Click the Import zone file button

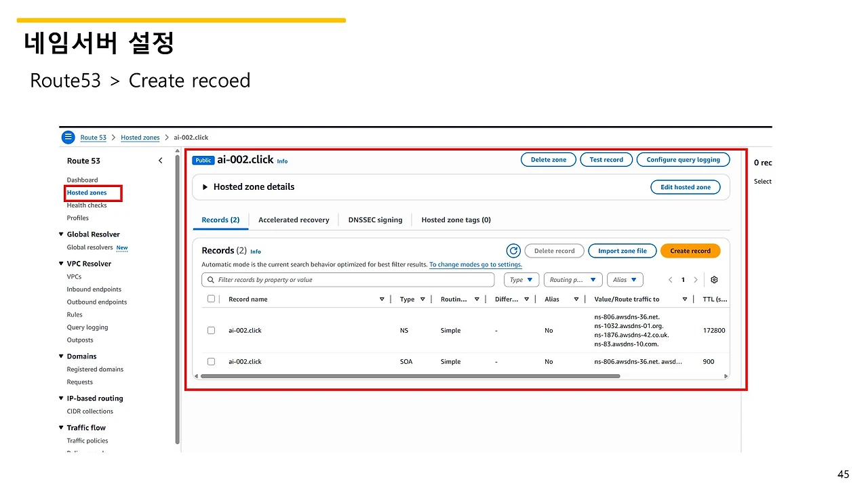coord(623,251)
